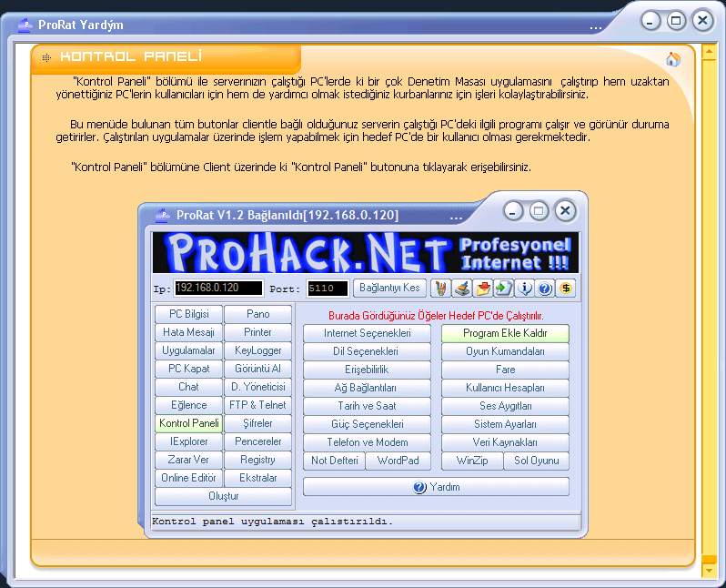Maximize the ProRat Yardým window

click(676, 20)
